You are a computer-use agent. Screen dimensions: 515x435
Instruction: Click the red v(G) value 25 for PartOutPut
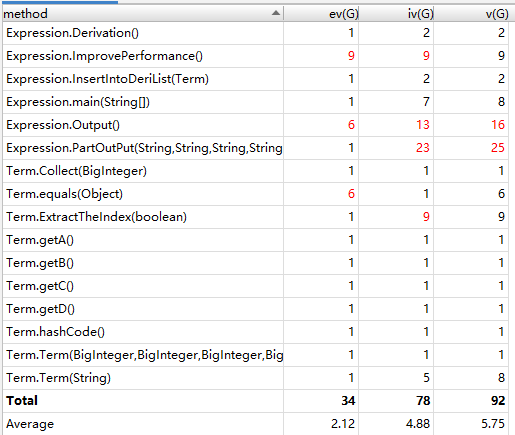click(498, 148)
